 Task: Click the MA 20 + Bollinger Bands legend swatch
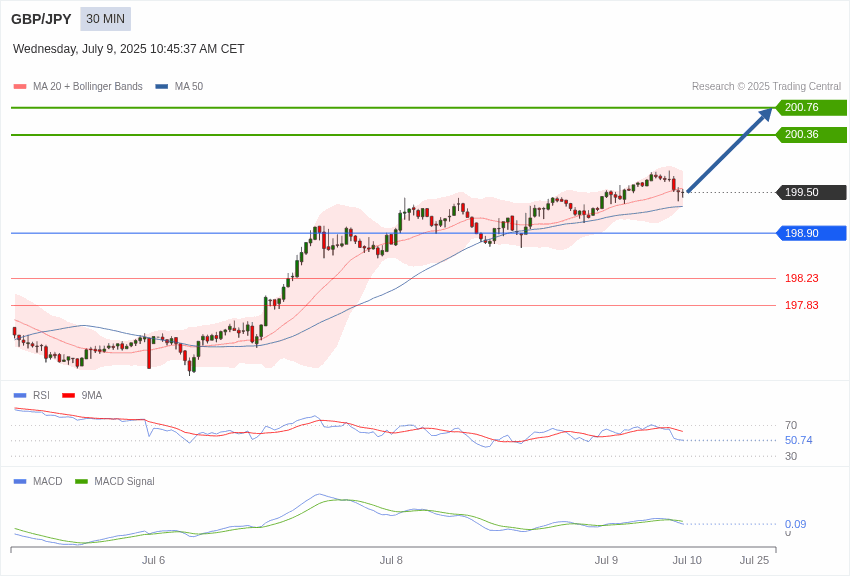click(x=20, y=87)
